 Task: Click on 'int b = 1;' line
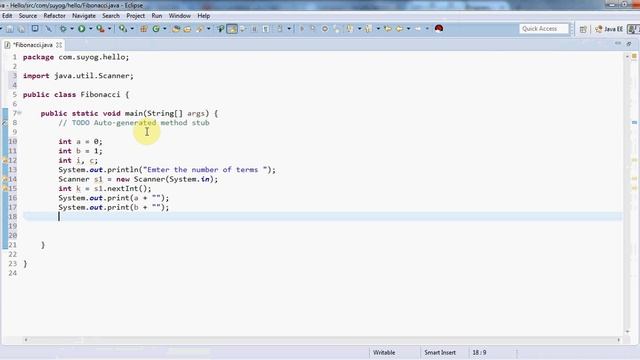pyautogui.click(x=80, y=151)
